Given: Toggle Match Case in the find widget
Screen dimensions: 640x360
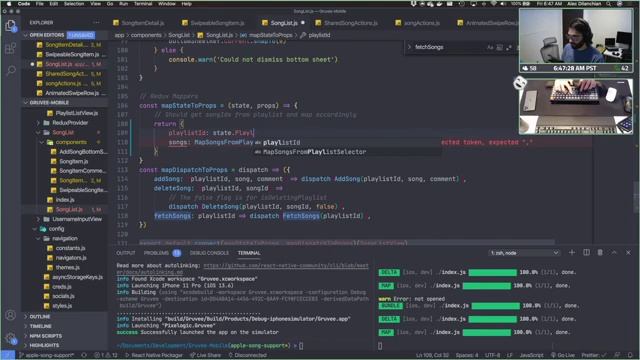Looking at the screenshot, I should click(490, 47).
